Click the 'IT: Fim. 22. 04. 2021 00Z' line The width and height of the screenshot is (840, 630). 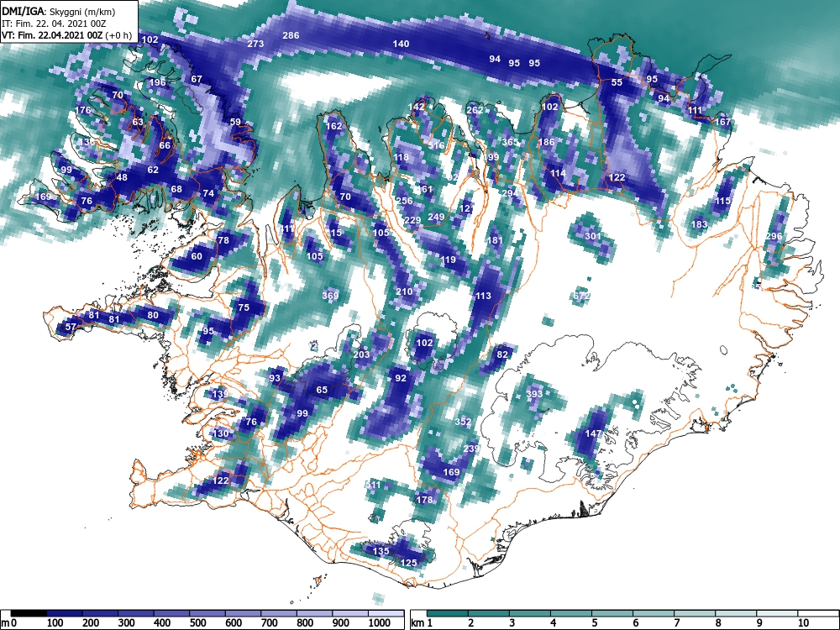pyautogui.click(x=52, y=24)
